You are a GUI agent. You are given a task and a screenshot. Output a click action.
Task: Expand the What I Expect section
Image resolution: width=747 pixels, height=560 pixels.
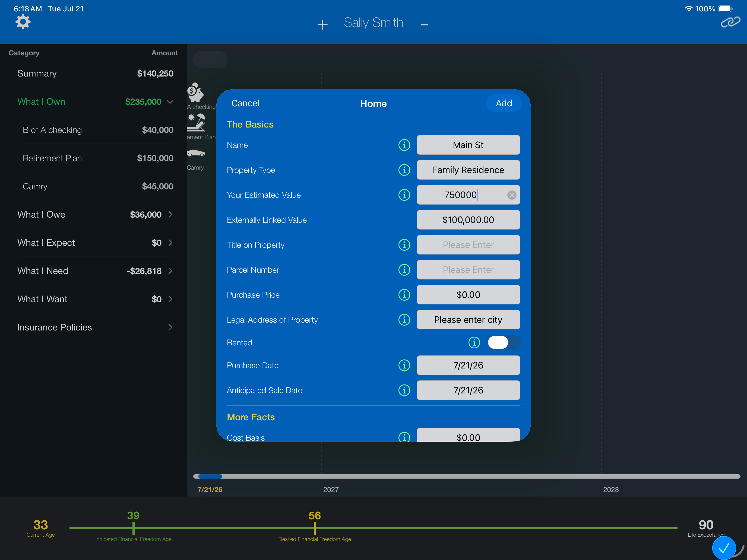pos(170,243)
